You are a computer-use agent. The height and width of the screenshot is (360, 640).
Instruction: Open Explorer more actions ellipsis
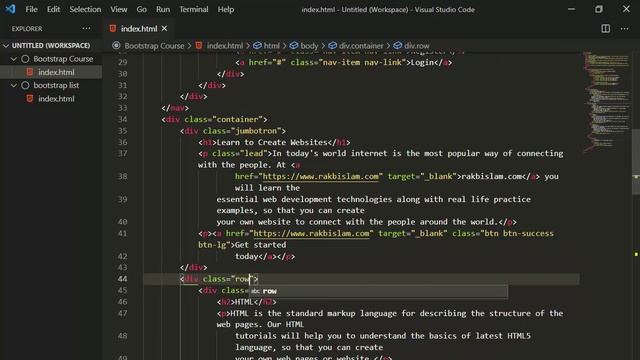click(x=86, y=29)
